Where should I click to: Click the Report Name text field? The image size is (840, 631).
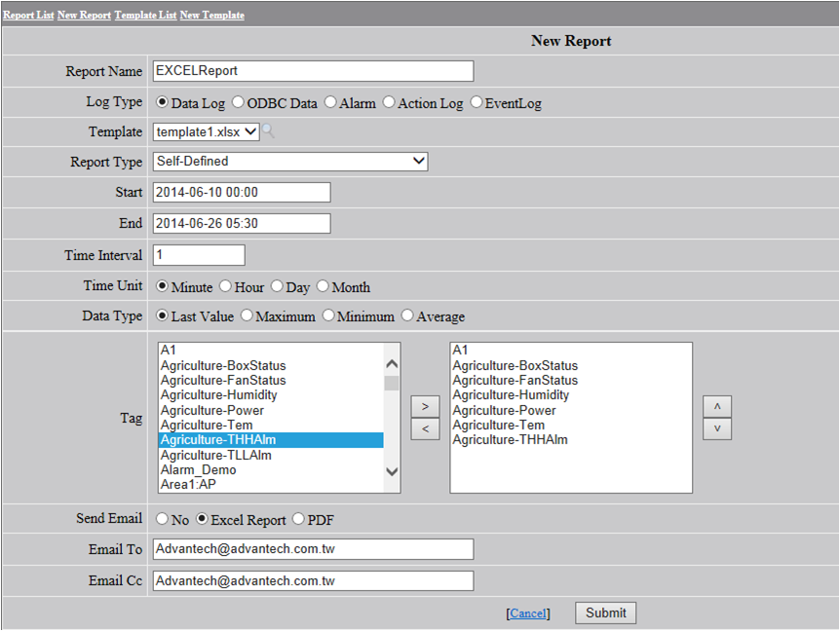click(313, 71)
